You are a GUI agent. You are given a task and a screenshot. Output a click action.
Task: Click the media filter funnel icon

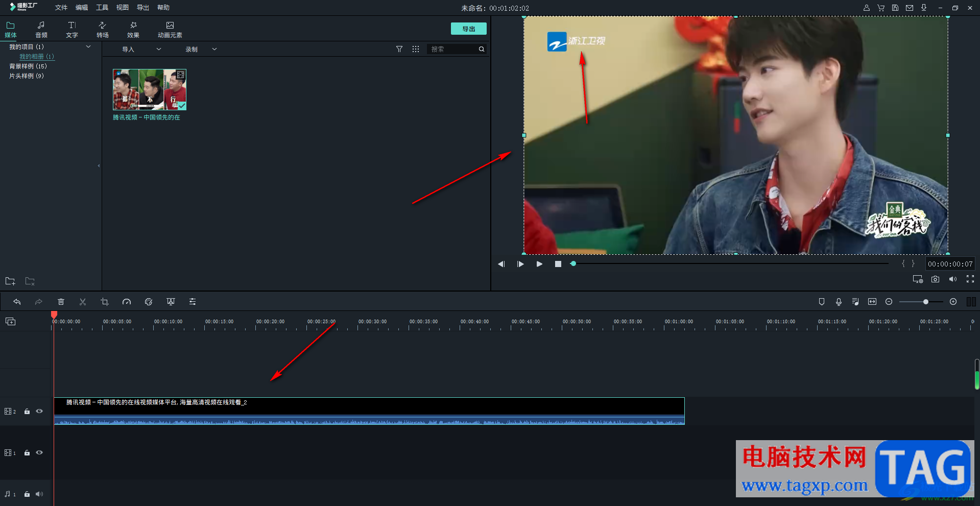click(x=399, y=49)
